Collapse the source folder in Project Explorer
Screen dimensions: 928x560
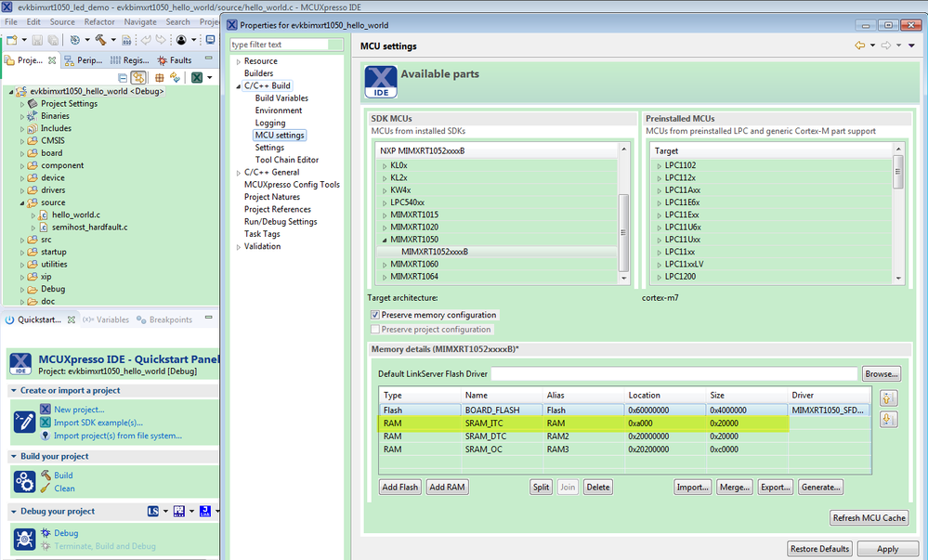tap(22, 203)
